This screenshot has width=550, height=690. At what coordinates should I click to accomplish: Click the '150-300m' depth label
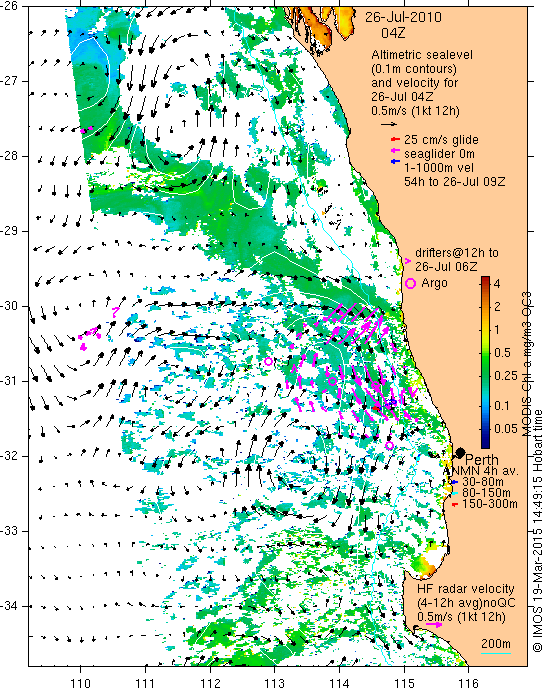(x=490, y=504)
